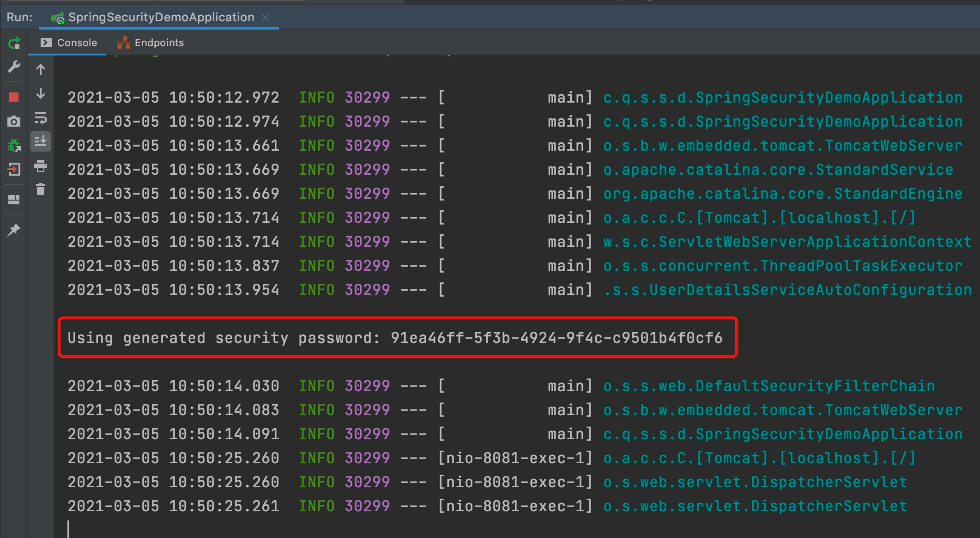Viewport: 980px width, 538px height.
Task: Open the wrench settings icon
Action: point(14,67)
